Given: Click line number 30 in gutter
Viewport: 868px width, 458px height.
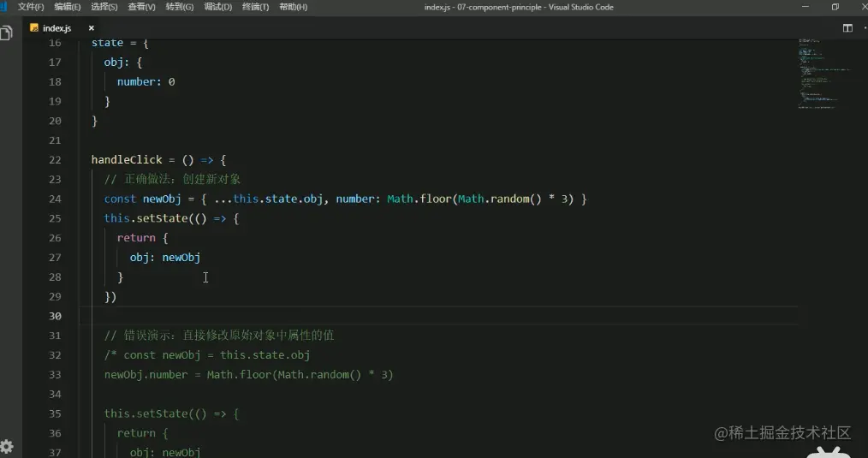Looking at the screenshot, I should [x=55, y=316].
